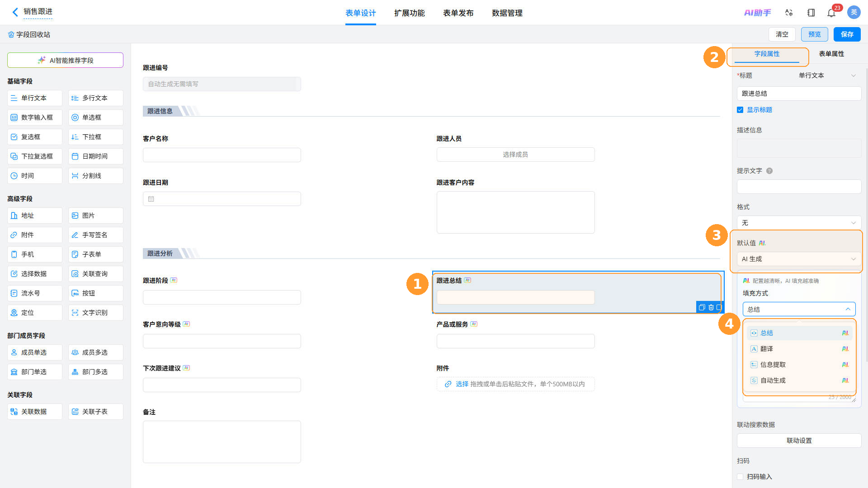Viewport: 868px width, 488px height.
Task: Add a 下拉框 field
Action: coord(96,137)
